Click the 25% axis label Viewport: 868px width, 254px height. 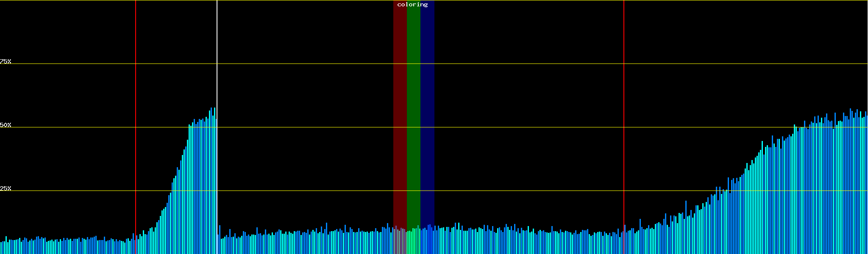pos(6,188)
